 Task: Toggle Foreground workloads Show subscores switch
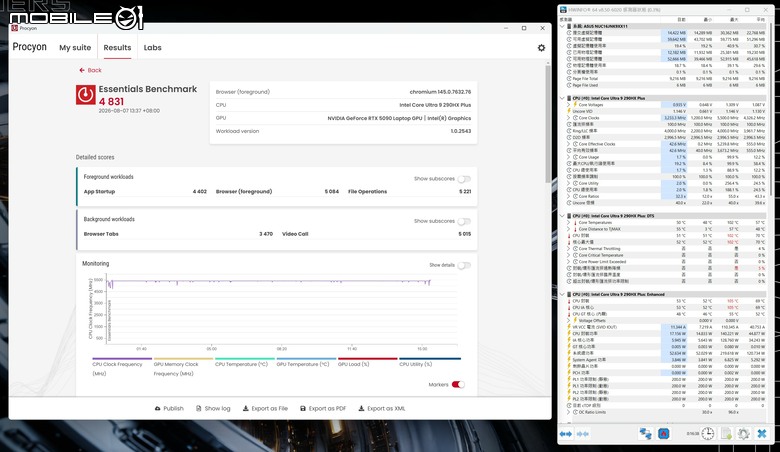464,179
